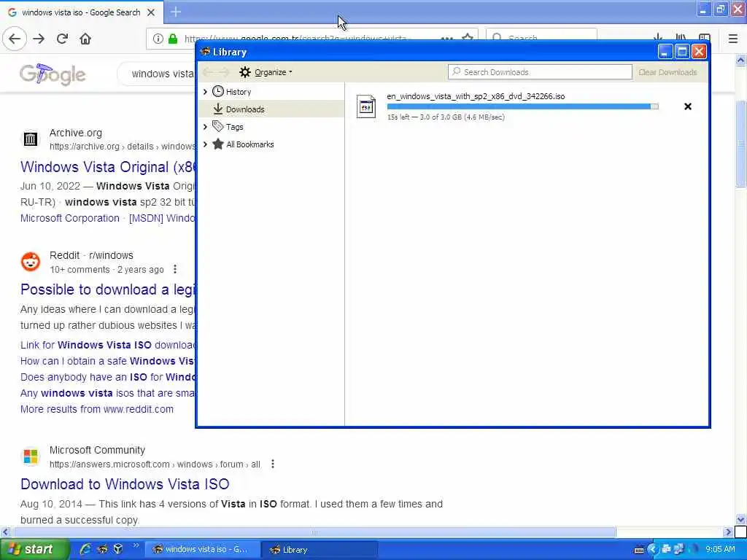Open Reddit result options three-dot menu

(x=175, y=270)
